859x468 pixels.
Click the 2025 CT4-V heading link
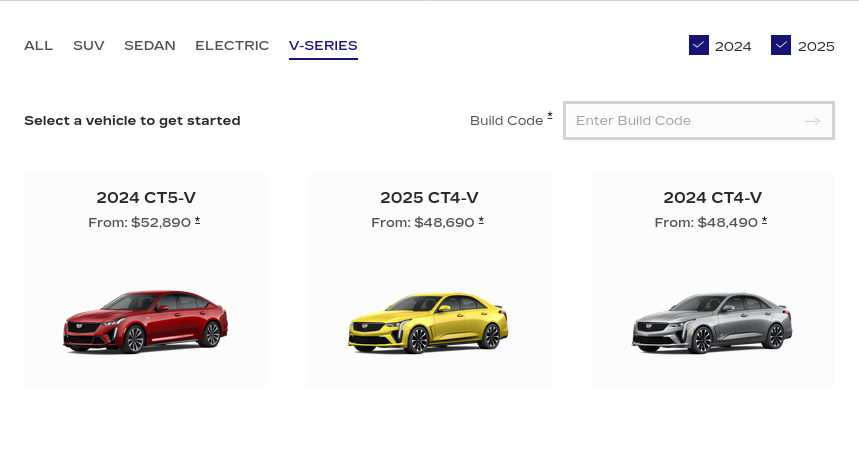coord(429,197)
